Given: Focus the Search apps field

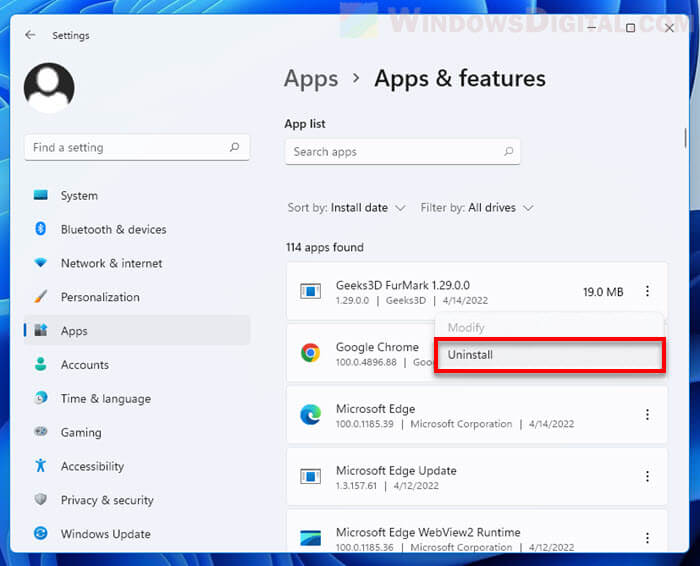Looking at the screenshot, I should pyautogui.click(x=402, y=152).
